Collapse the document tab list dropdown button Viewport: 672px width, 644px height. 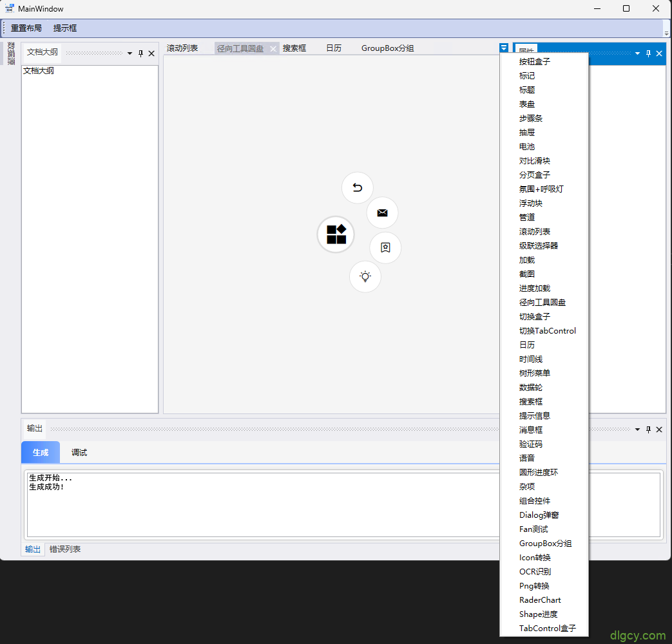pos(504,48)
